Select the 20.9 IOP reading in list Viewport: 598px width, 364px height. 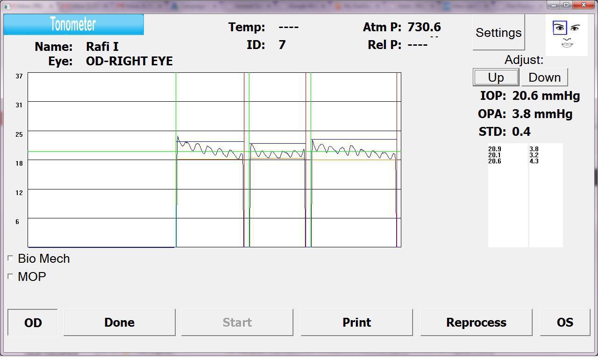pos(495,149)
